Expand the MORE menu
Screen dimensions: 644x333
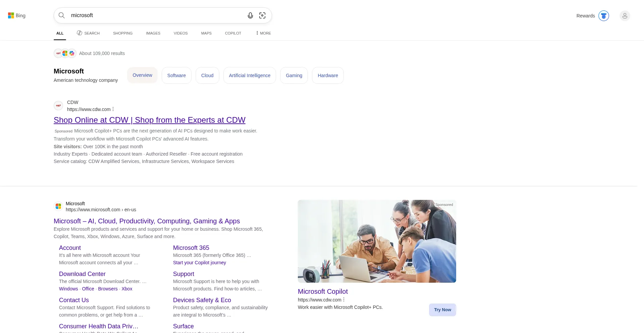[x=263, y=33]
